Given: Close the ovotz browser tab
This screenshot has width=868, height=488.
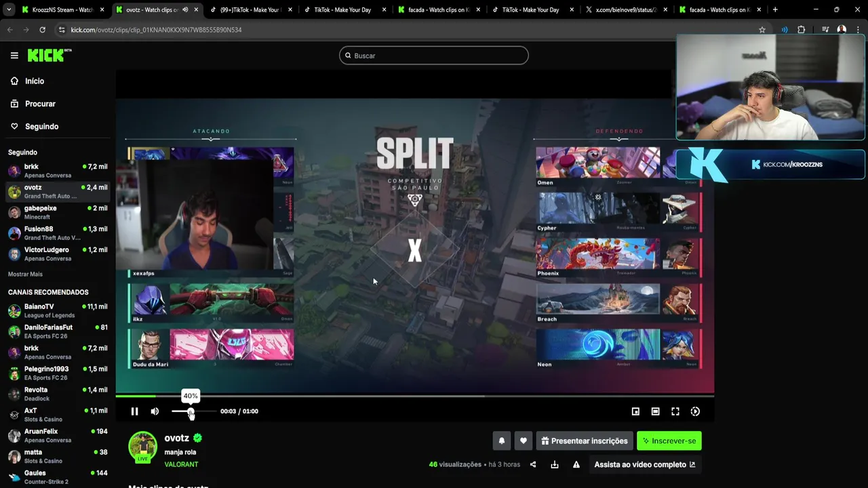Looking at the screenshot, I should coord(195,9).
